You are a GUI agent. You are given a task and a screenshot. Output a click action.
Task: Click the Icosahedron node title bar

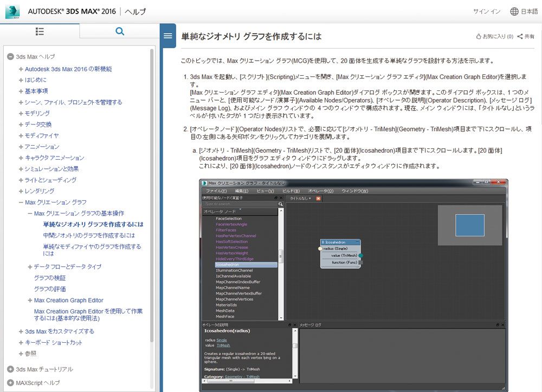tap(340, 243)
